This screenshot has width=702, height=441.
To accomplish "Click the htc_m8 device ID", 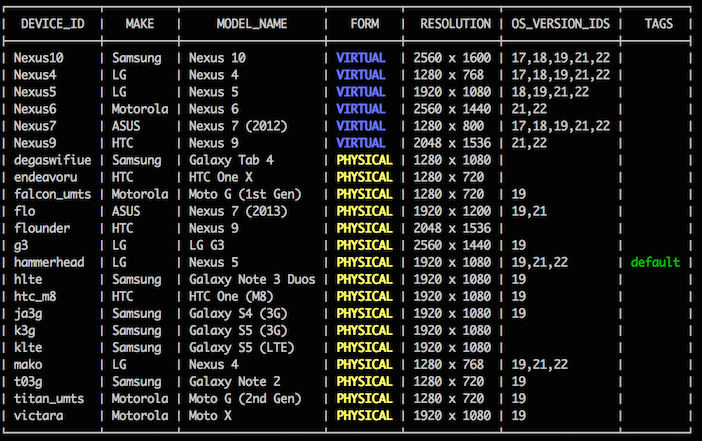I will coord(35,296).
